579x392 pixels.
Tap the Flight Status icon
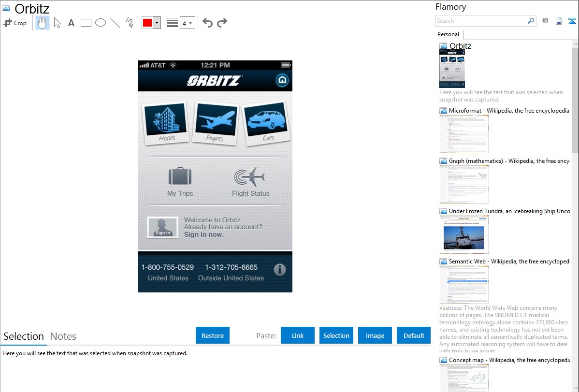[249, 177]
